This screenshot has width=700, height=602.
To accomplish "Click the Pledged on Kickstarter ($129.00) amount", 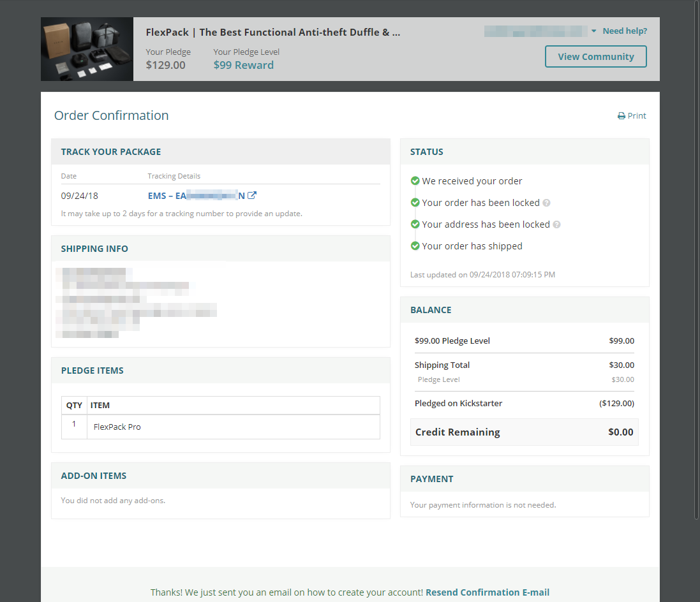I will pyautogui.click(x=616, y=404).
